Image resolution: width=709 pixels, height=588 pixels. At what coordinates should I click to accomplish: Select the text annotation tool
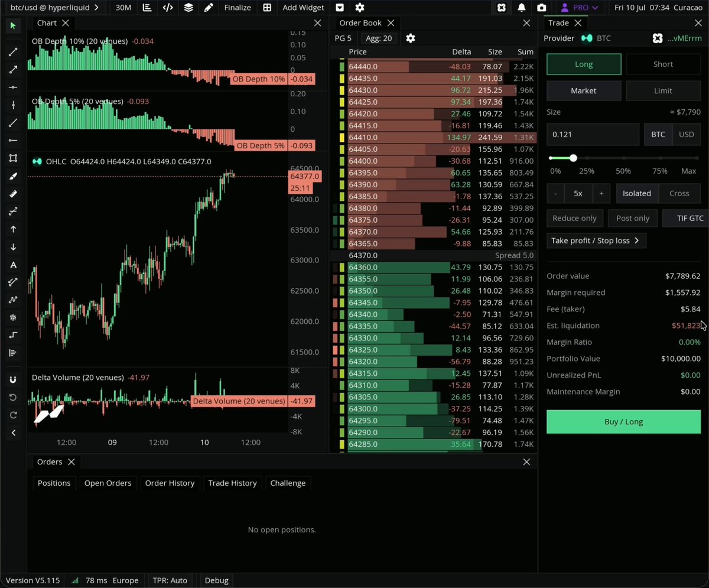tap(13, 265)
